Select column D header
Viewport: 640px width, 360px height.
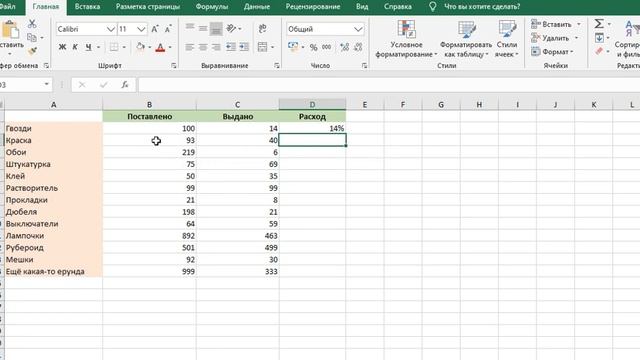coord(312,104)
